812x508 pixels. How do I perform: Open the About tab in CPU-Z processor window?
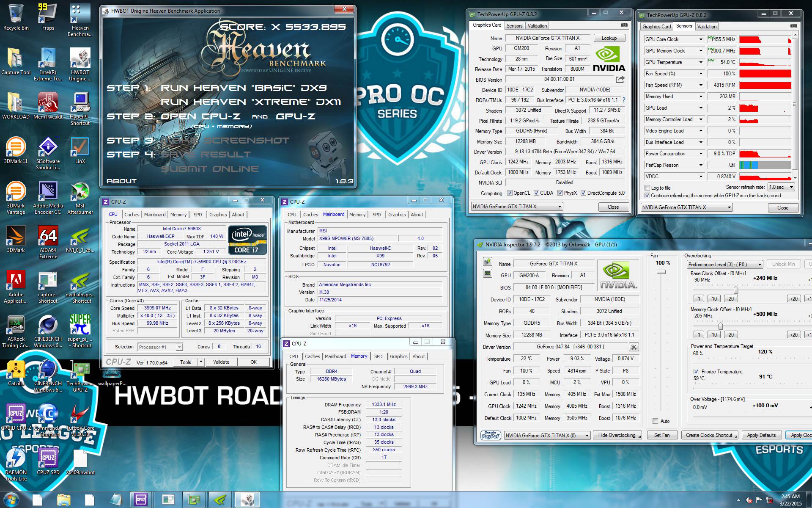238,215
